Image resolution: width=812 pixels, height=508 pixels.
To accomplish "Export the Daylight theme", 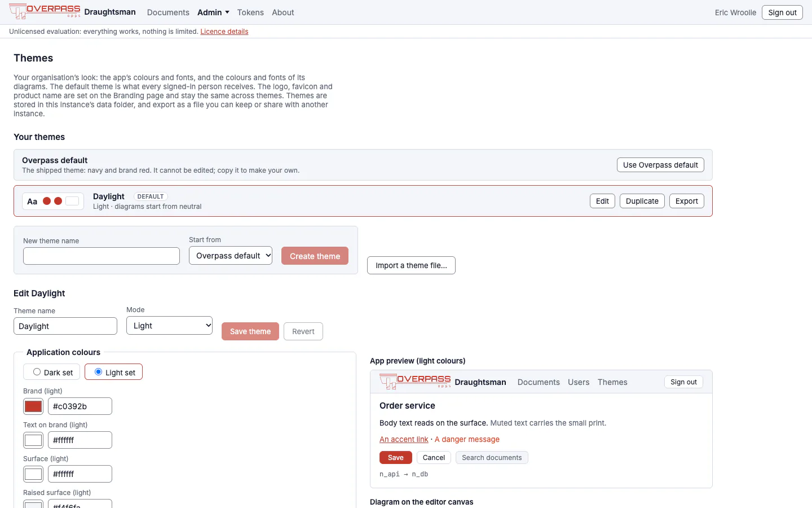I will (687, 201).
